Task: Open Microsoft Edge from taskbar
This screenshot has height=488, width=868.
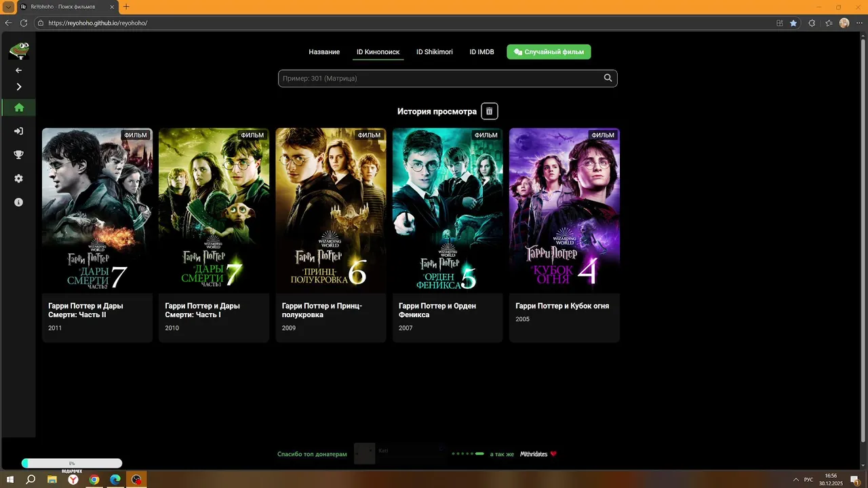Action: pyautogui.click(x=115, y=479)
